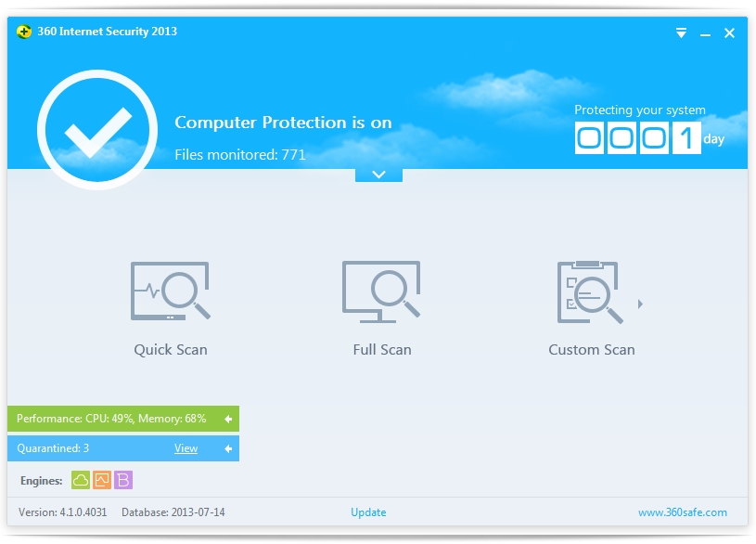Image resolution: width=756 pixels, height=544 pixels.
Task: Click the Engines: label
Action: coord(42,481)
